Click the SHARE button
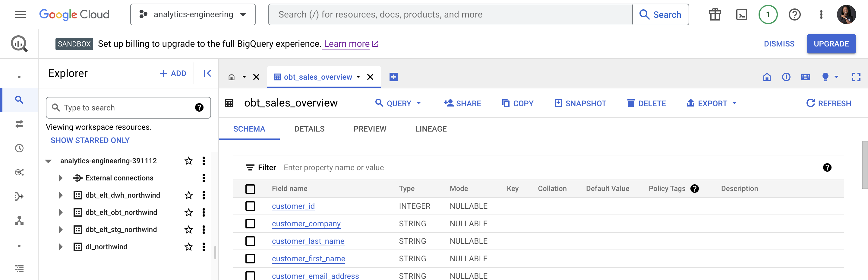868x280 pixels. pyautogui.click(x=462, y=103)
